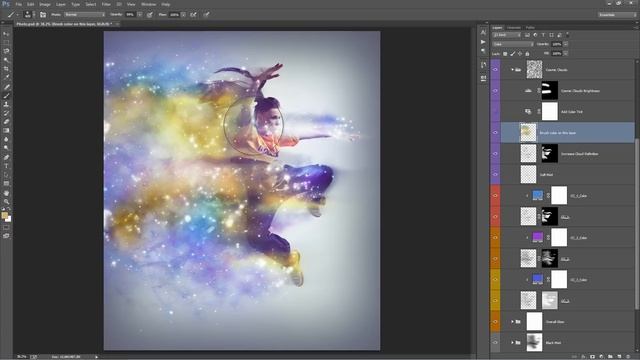Click the Layers panel vertical scrollbar

click(x=636, y=224)
